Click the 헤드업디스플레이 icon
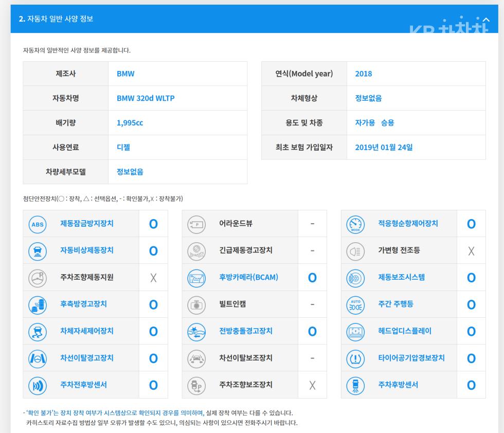This screenshot has height=433, width=504. click(x=355, y=332)
